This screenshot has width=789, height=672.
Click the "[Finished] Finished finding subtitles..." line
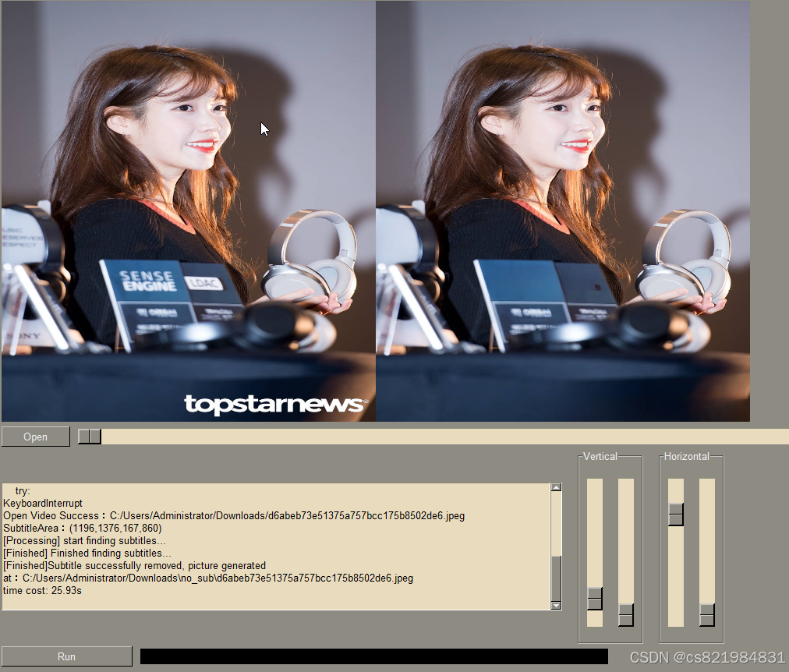coord(87,554)
